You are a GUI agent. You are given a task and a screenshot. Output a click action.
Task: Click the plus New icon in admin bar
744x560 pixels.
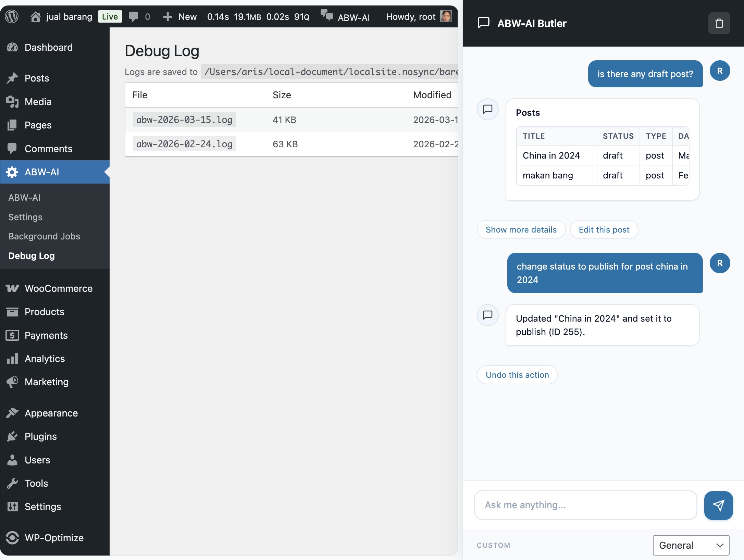168,17
